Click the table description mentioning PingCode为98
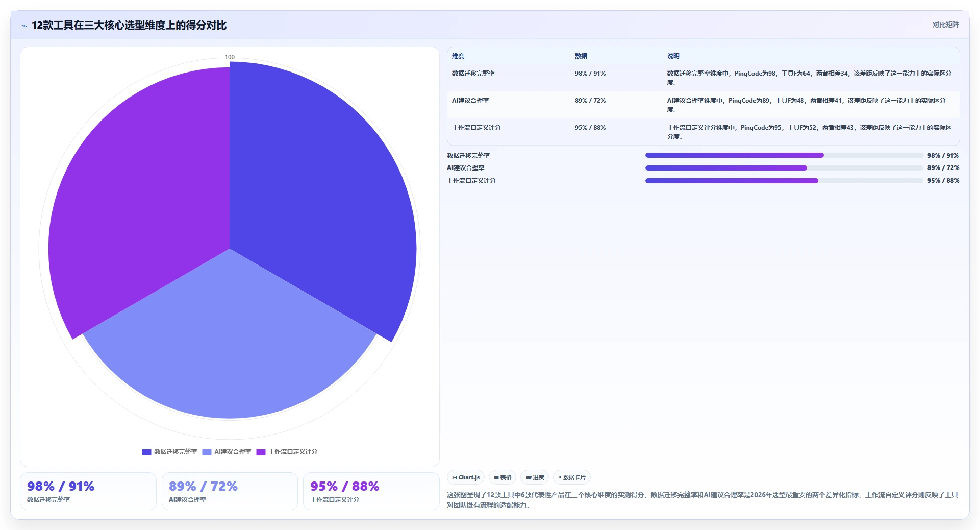The width and height of the screenshot is (980, 530). (810, 78)
